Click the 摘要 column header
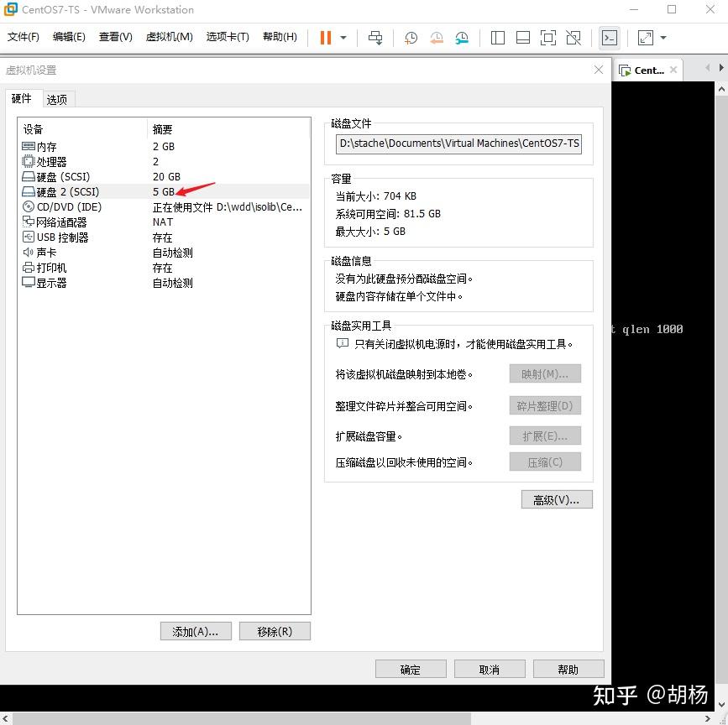 [228, 129]
